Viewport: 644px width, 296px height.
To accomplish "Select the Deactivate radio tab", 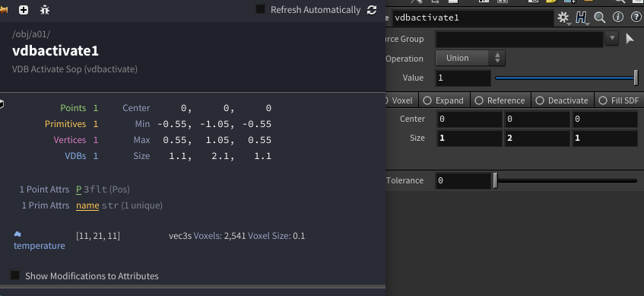I will coord(563,100).
